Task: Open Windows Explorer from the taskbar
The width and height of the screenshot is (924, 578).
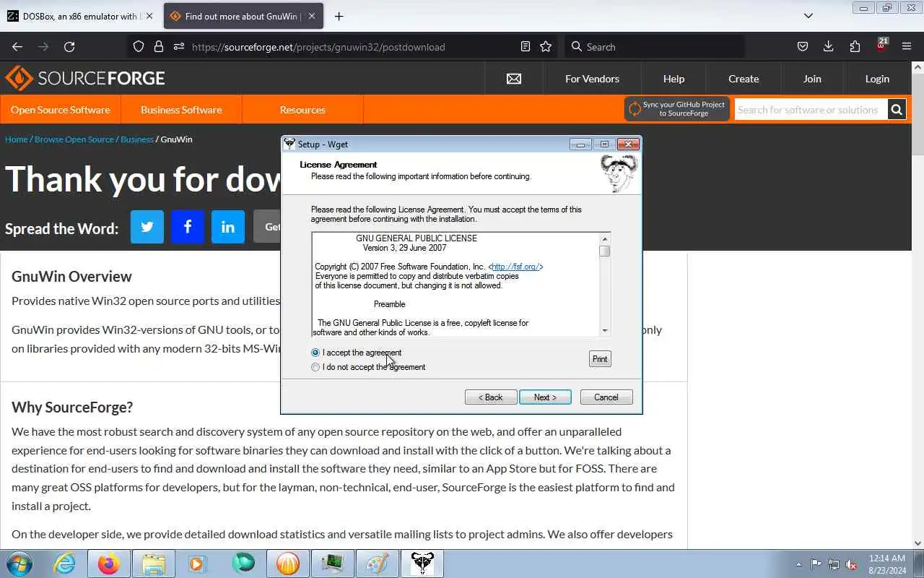Action: (154, 564)
